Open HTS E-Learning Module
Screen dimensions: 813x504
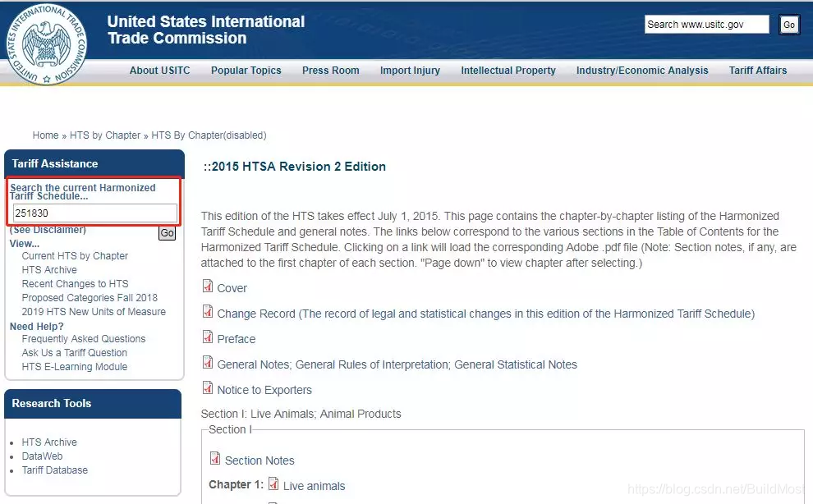[x=75, y=367]
